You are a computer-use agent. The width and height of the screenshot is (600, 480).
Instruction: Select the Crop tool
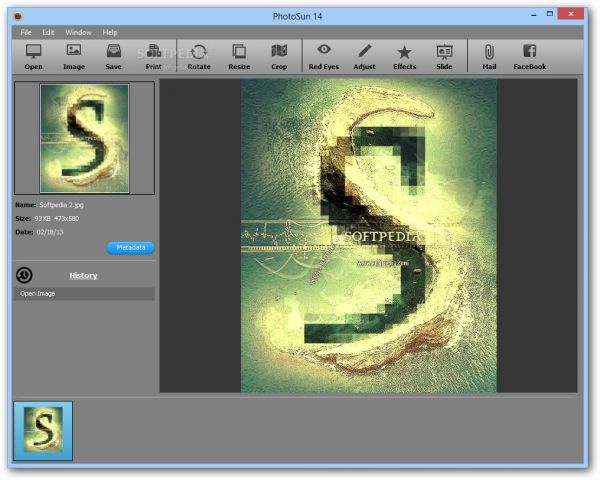(x=279, y=56)
